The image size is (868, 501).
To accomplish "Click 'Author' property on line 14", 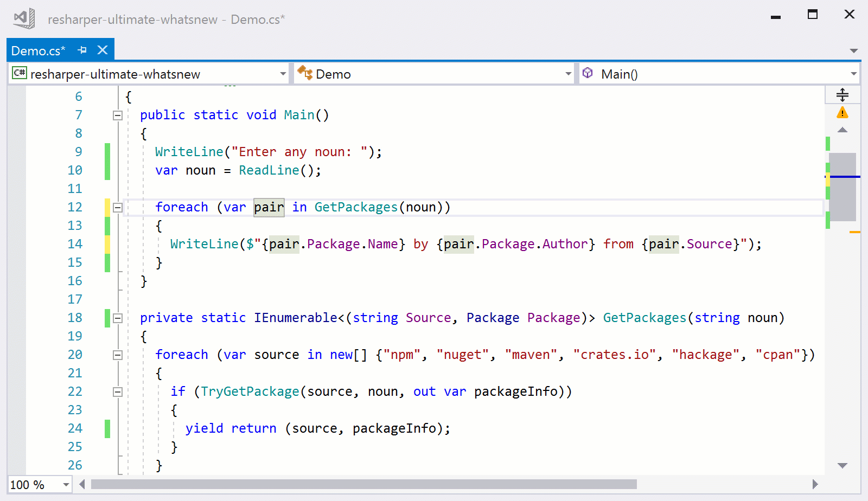I will [565, 244].
